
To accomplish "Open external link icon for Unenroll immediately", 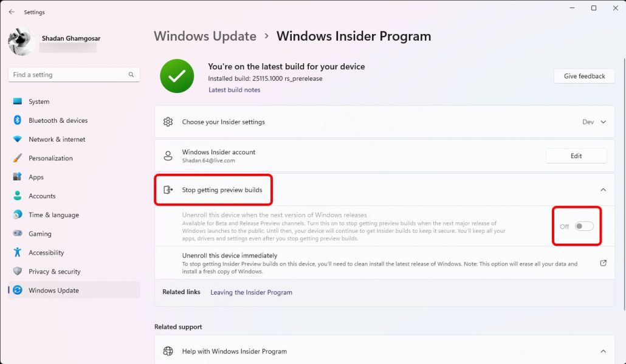I will point(604,263).
